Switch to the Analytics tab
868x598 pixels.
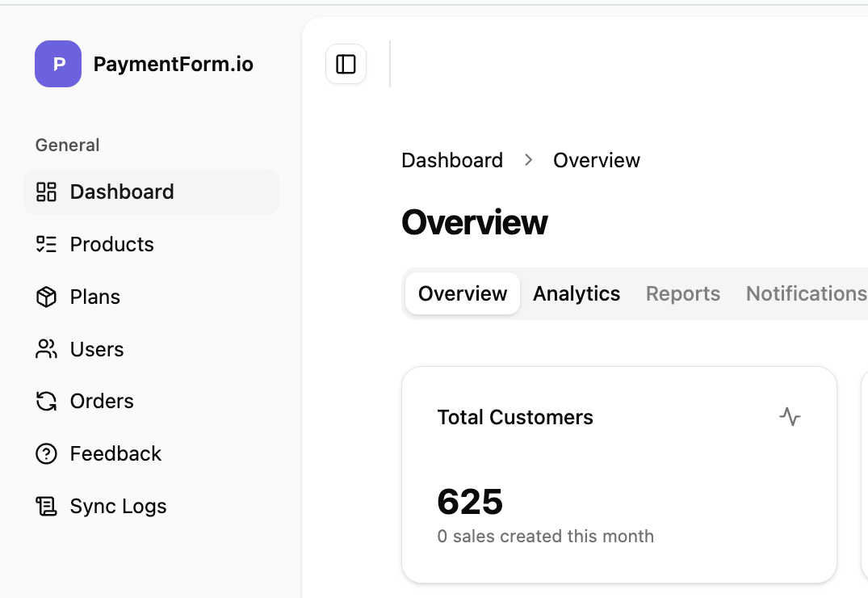[577, 293]
